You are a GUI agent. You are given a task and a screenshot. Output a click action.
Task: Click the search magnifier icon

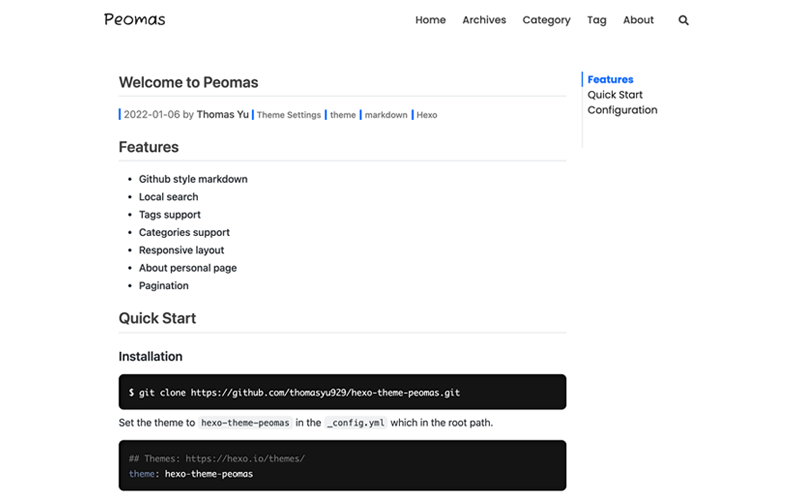point(683,20)
